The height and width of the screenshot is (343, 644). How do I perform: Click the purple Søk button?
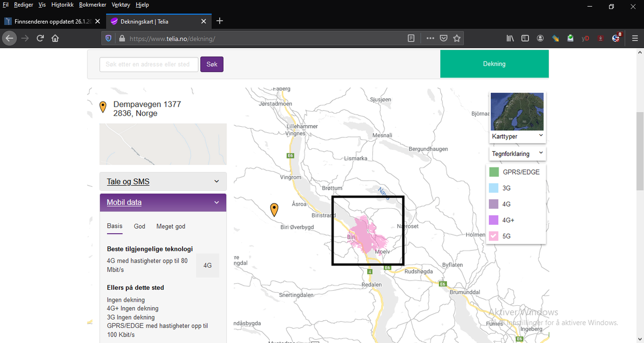click(212, 64)
